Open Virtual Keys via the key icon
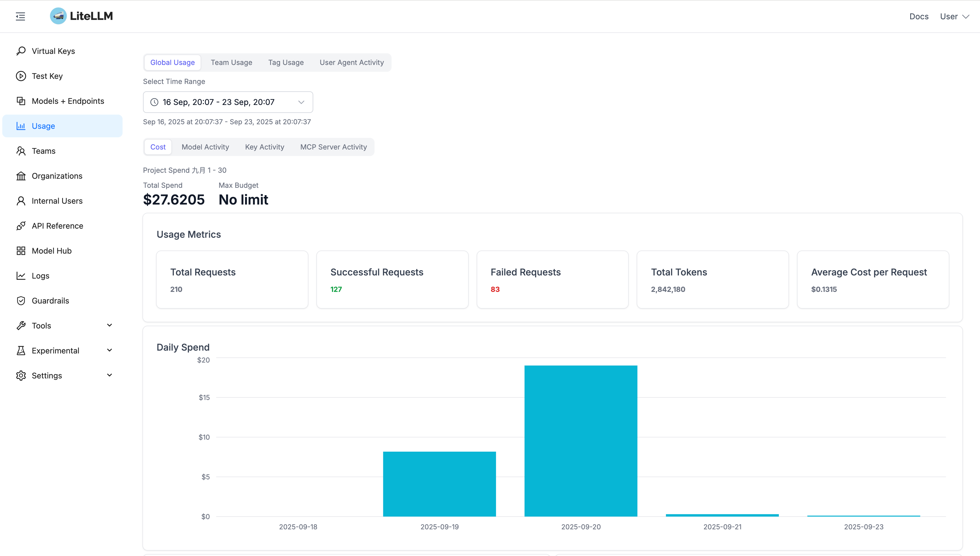This screenshot has height=556, width=980. coord(21,51)
